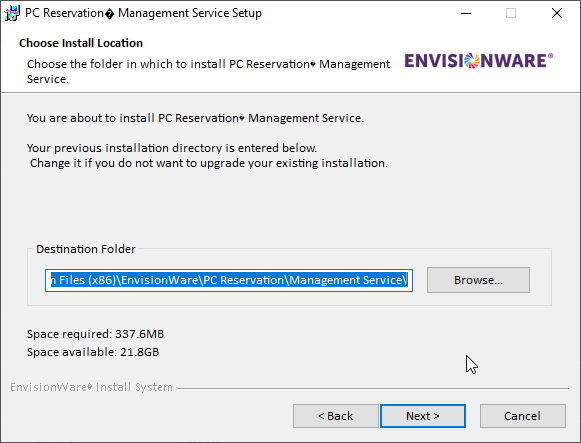Click the EnvisionWare logo in the header
Viewport: 581px width, 443px height.
coord(478,61)
